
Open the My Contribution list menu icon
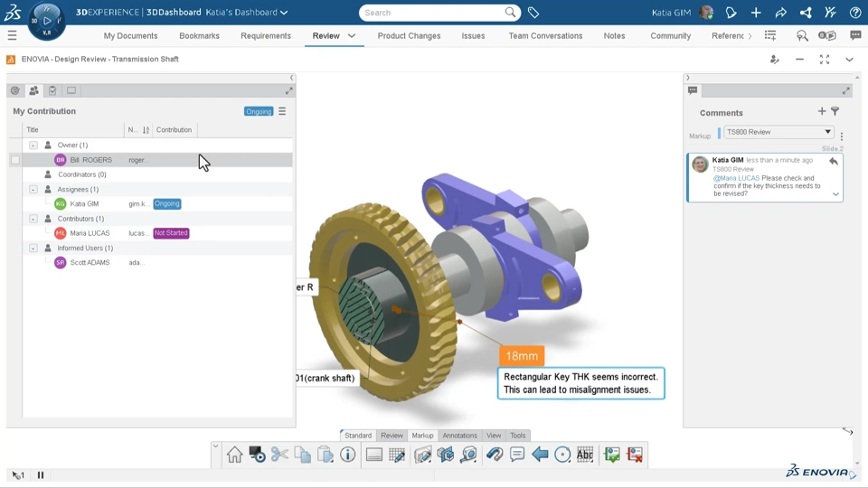(282, 111)
